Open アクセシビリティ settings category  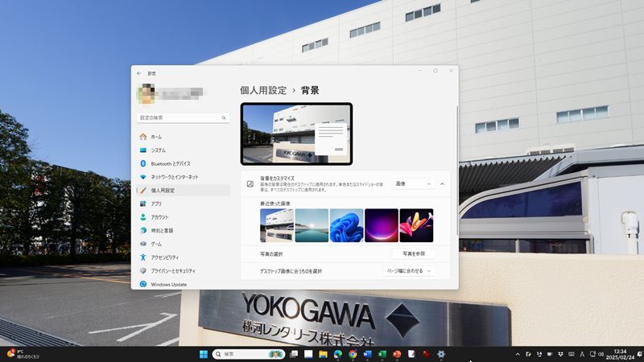(x=184, y=257)
